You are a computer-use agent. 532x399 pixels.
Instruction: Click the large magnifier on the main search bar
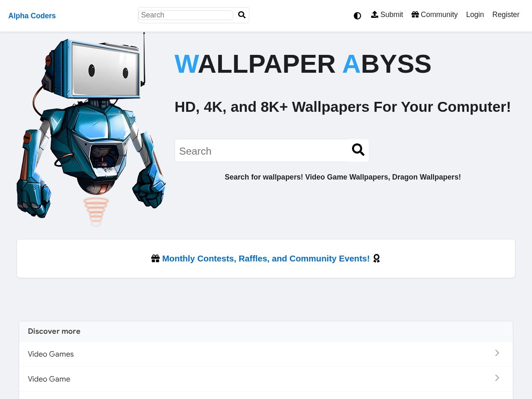pos(358,150)
